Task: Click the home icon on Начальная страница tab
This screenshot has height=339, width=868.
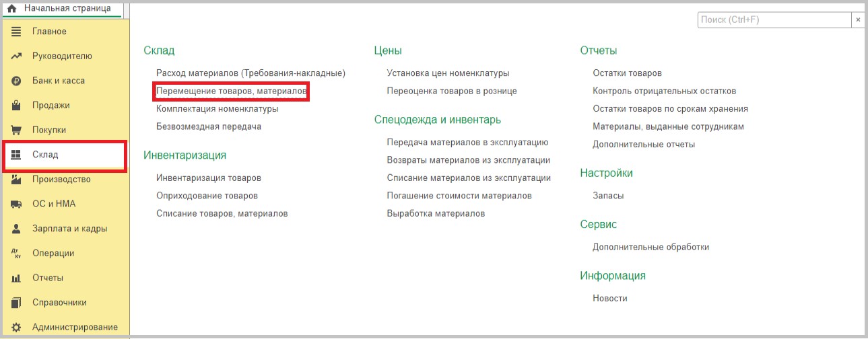Action: (x=11, y=9)
